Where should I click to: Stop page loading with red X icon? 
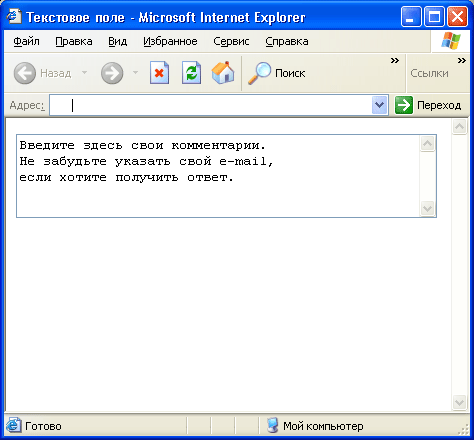tap(159, 73)
